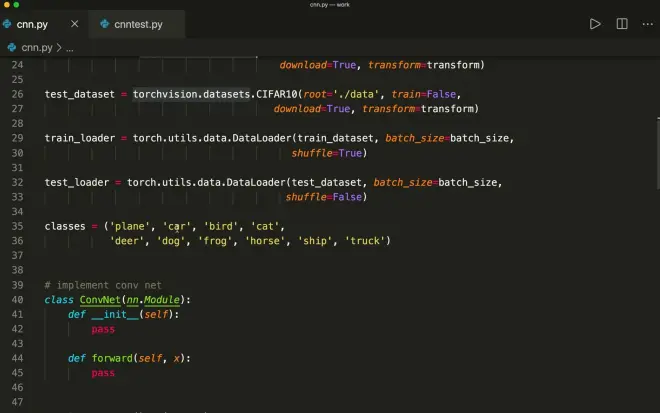Image resolution: width=660 pixels, height=413 pixels.
Task: Click the forward method name
Action: [x=112, y=358]
